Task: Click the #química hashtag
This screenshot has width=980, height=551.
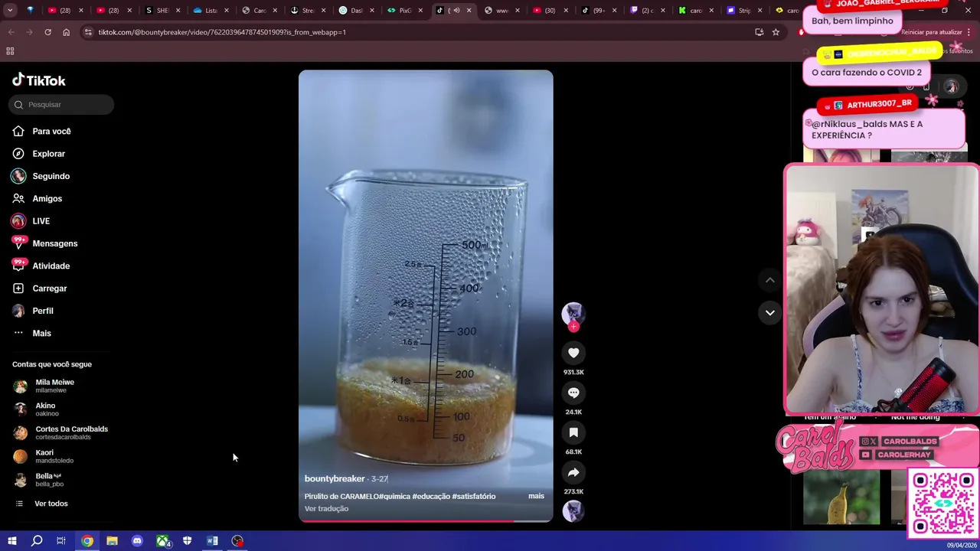Action: tap(394, 496)
